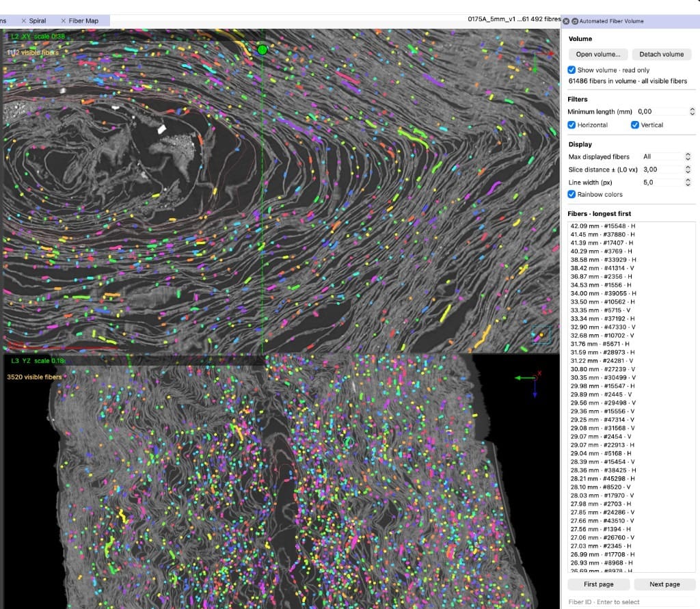Go to Next page of fibers

click(x=664, y=584)
